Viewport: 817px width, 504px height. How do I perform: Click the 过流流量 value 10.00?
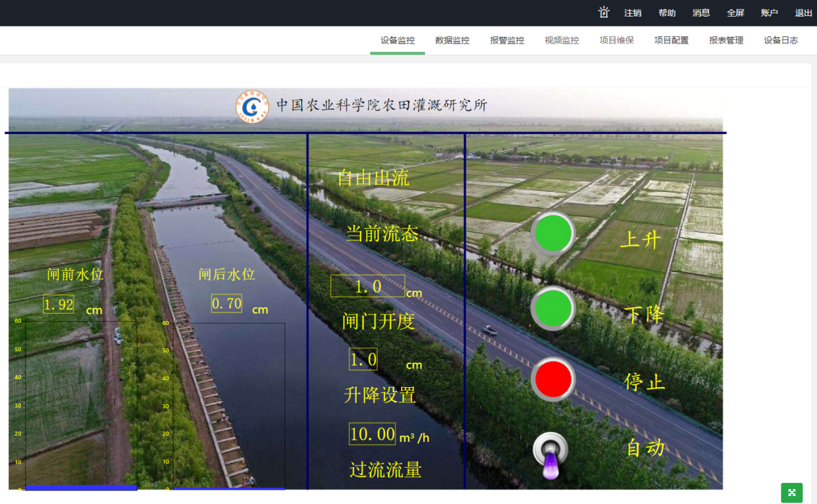[x=373, y=434]
